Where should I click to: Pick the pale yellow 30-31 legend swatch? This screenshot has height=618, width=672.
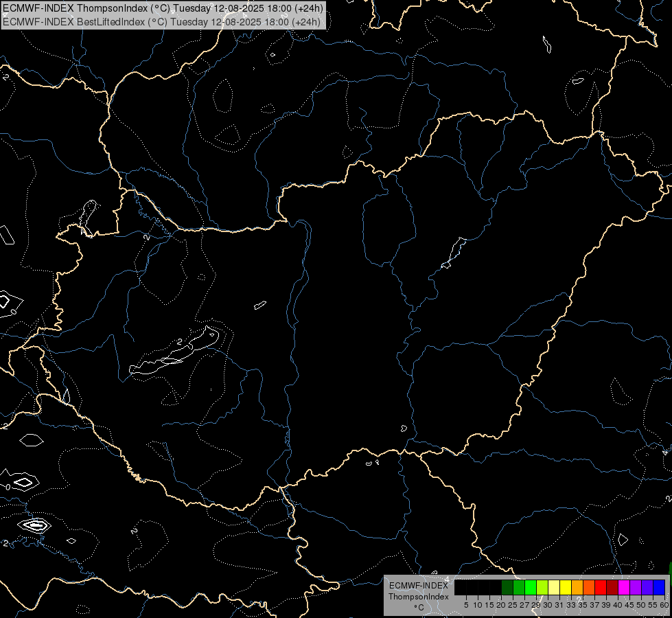(x=554, y=587)
